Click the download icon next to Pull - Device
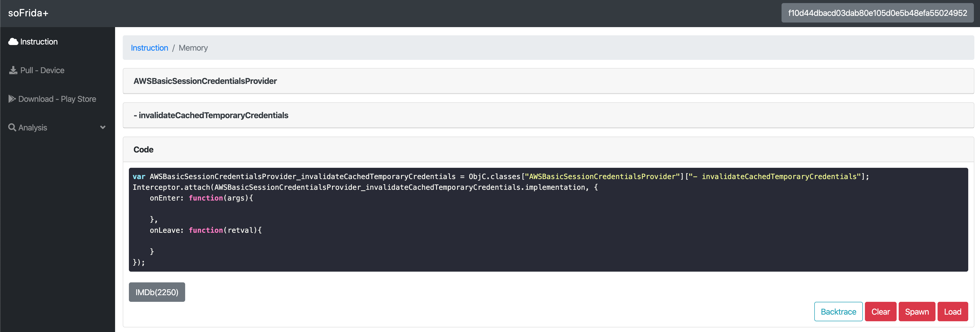980x332 pixels. tap(13, 70)
